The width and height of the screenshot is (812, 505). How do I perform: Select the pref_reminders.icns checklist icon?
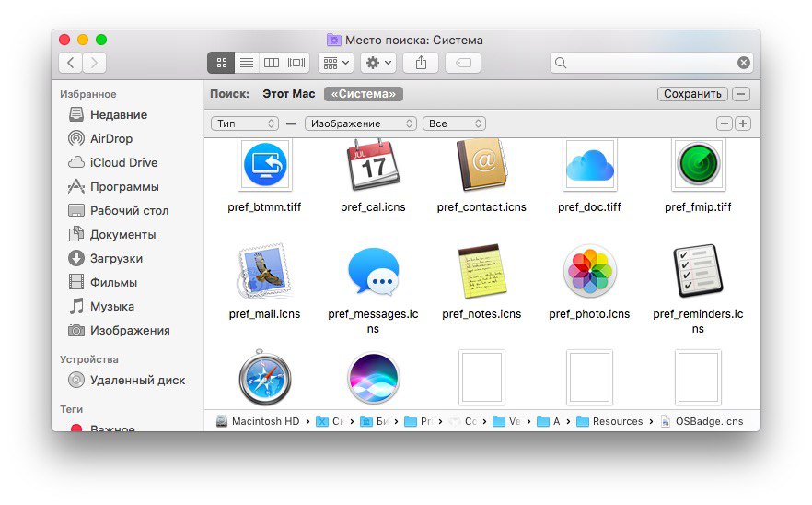pyautogui.click(x=698, y=271)
